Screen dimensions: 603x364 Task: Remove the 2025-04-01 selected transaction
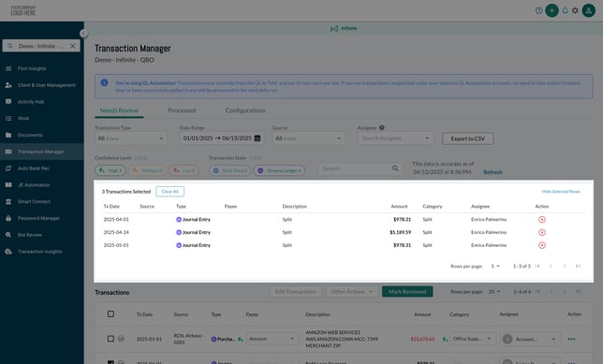click(x=542, y=220)
